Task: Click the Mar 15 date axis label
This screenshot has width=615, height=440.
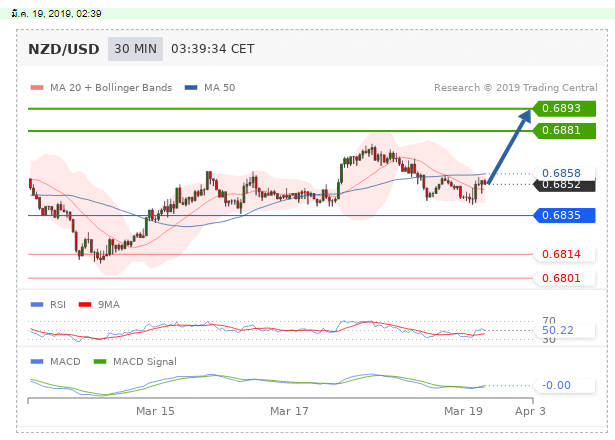Action: 155,411
